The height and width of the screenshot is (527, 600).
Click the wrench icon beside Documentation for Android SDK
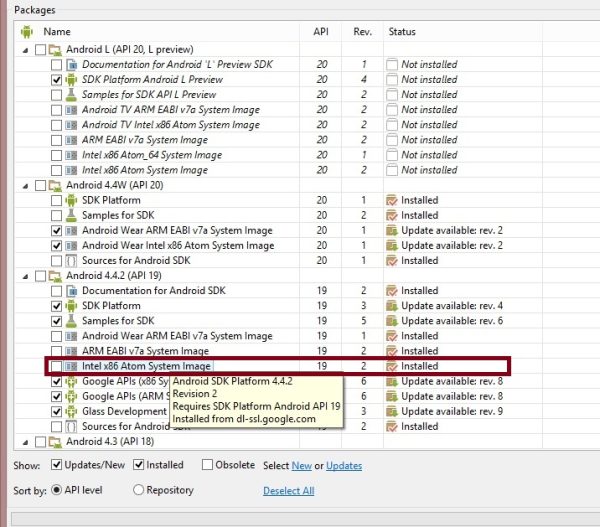71,291
